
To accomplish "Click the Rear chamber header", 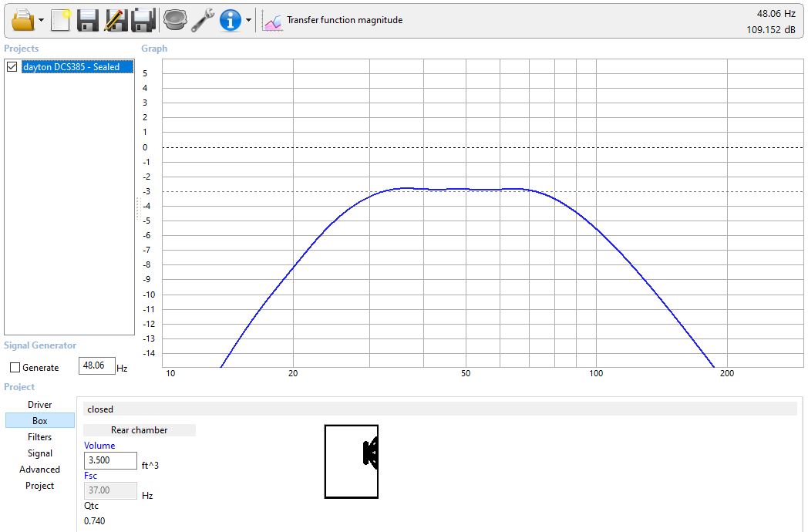I will [x=139, y=430].
